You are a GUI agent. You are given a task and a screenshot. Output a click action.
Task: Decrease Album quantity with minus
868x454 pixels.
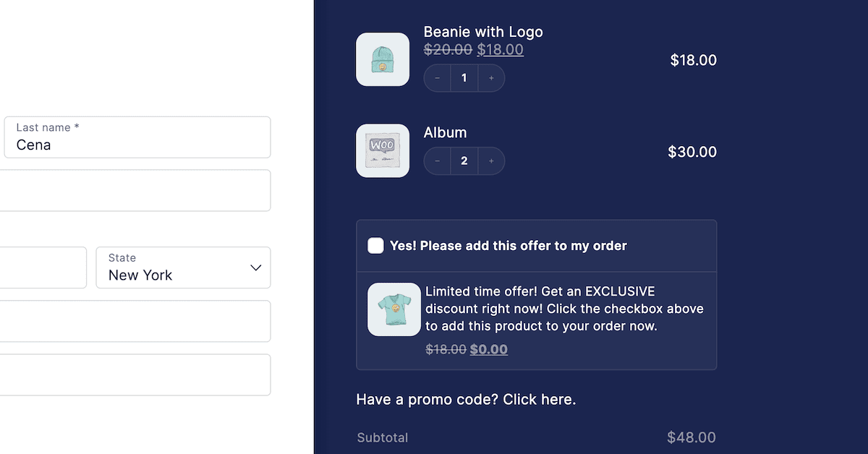tap(437, 161)
